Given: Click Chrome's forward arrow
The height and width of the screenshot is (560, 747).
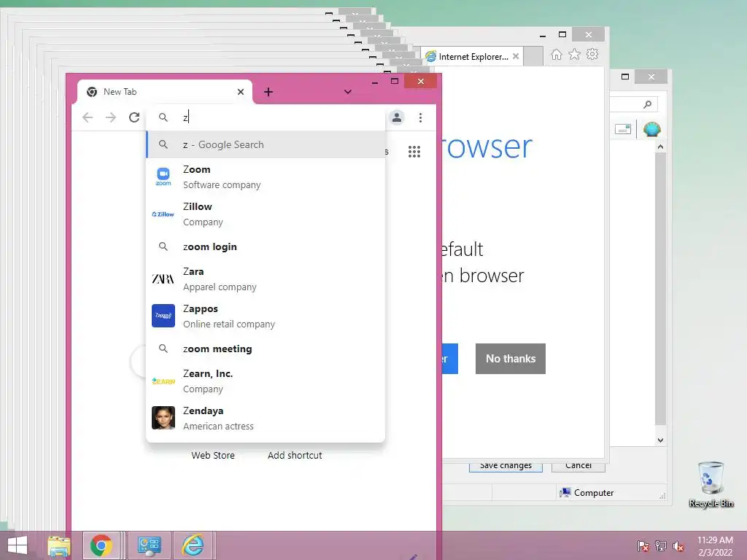Looking at the screenshot, I should [x=111, y=117].
